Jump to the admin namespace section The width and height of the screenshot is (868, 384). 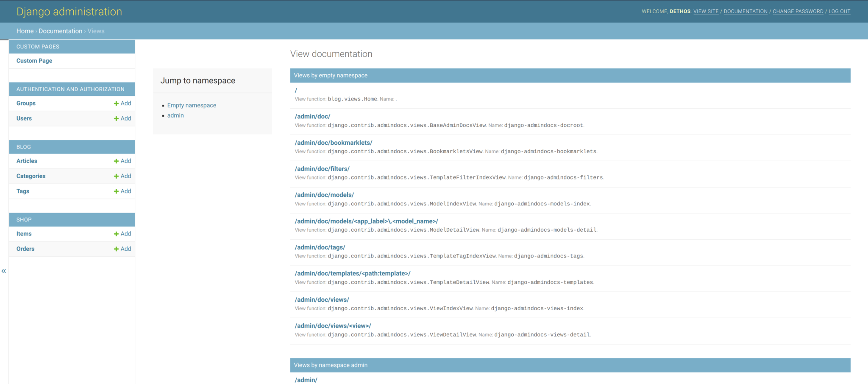coord(175,115)
